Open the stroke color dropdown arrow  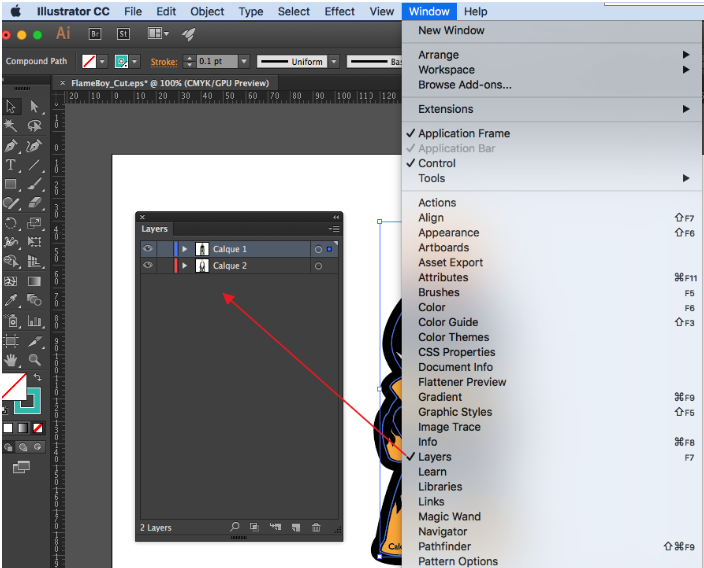(135, 61)
